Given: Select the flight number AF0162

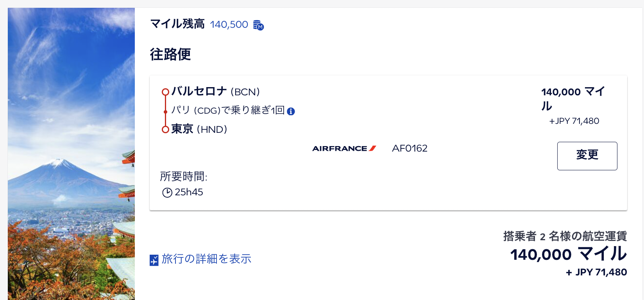Looking at the screenshot, I should coord(410,148).
